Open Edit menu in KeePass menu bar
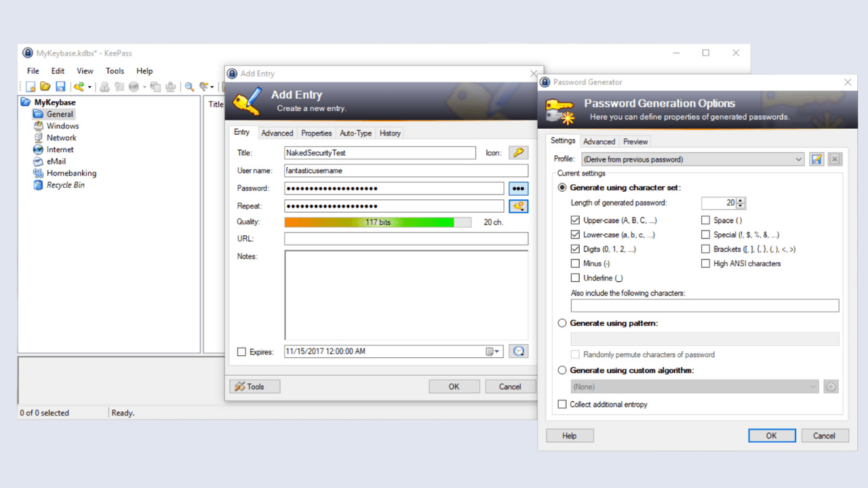Viewport: 868px width, 488px height. (x=58, y=70)
